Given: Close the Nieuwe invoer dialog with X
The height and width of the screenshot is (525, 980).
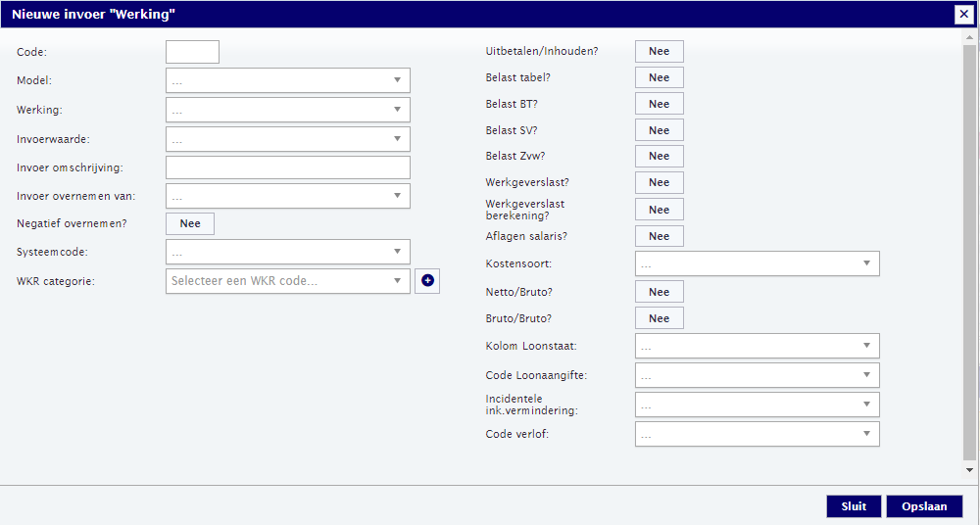Looking at the screenshot, I should click(x=963, y=14).
